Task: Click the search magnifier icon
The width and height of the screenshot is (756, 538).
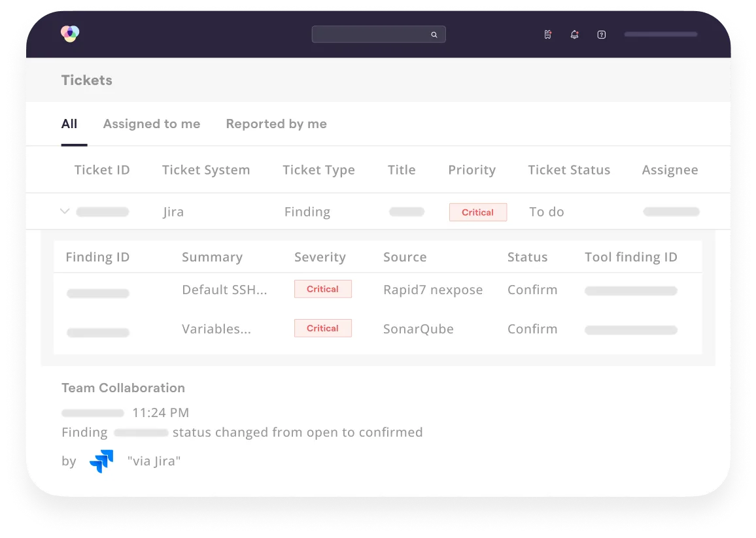Action: click(x=434, y=34)
